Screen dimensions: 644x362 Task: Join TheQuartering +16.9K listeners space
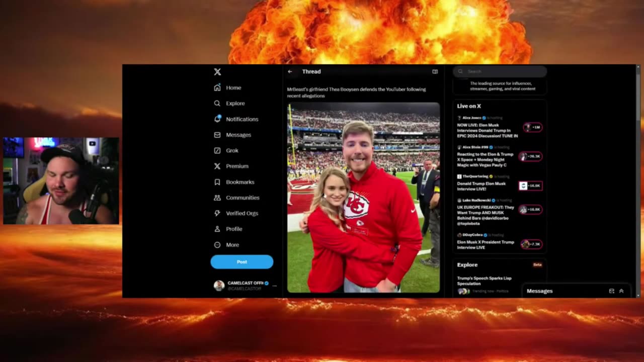tap(531, 186)
